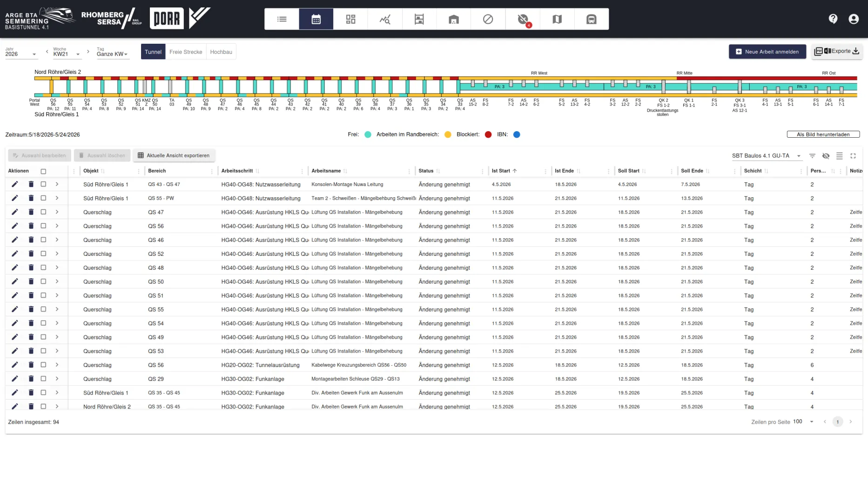Expand details of Querschlag QS 50 row
This screenshot has width=868, height=488.
(x=57, y=281)
